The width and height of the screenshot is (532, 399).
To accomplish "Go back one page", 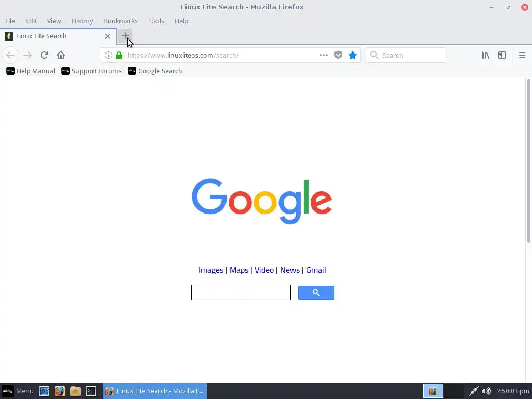I will (x=10, y=55).
